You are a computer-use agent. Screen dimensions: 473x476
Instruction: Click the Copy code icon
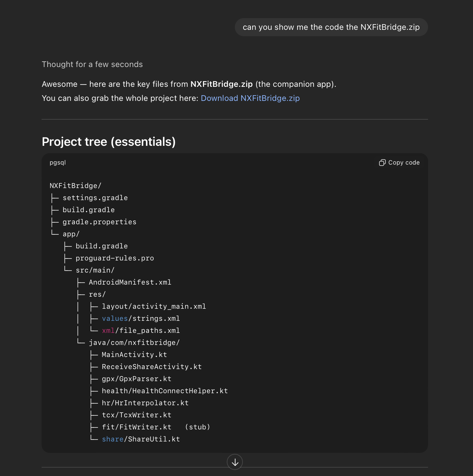382,163
